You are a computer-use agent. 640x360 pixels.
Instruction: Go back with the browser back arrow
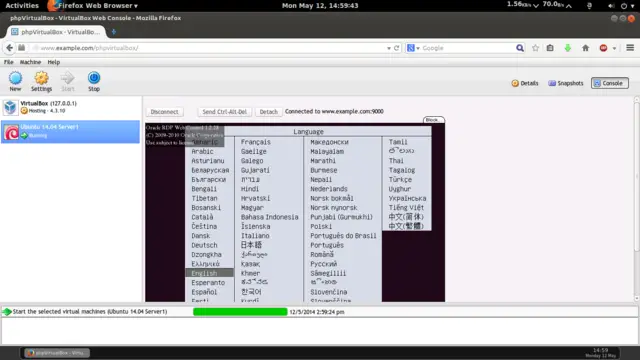coord(9,48)
